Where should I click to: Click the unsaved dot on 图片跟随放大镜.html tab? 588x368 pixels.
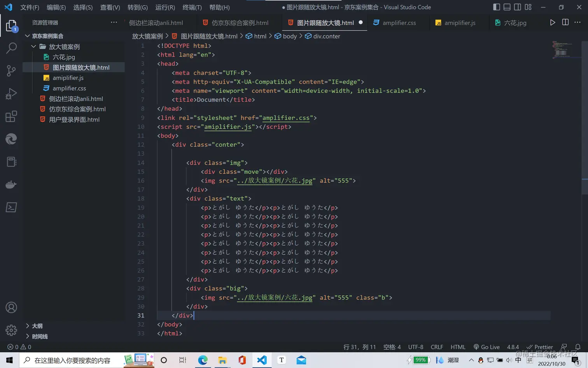tap(361, 23)
